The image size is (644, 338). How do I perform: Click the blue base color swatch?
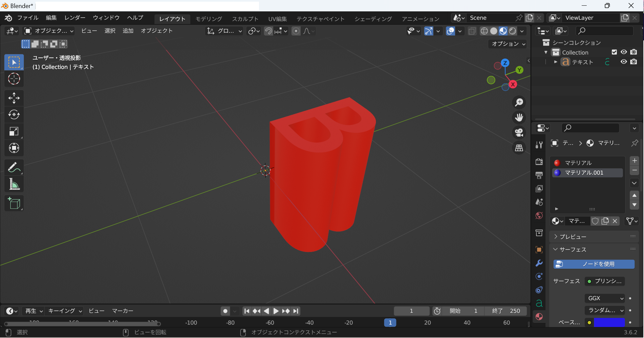[x=609, y=322]
